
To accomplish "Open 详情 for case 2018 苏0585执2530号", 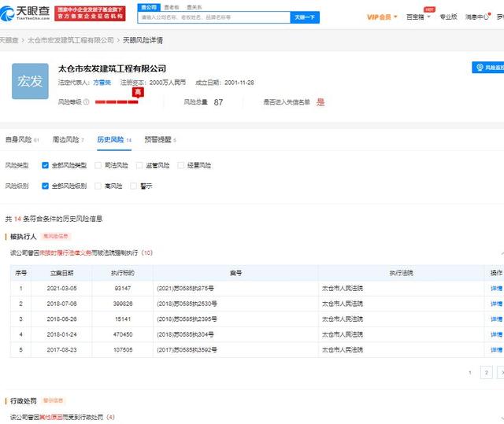I will point(496,304).
